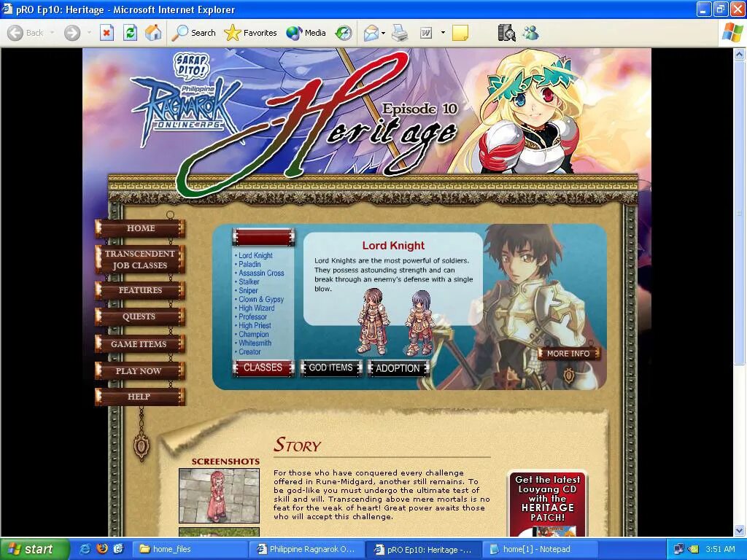Switch to the GOD ITEMS tab
The image size is (747, 560).
331,368
